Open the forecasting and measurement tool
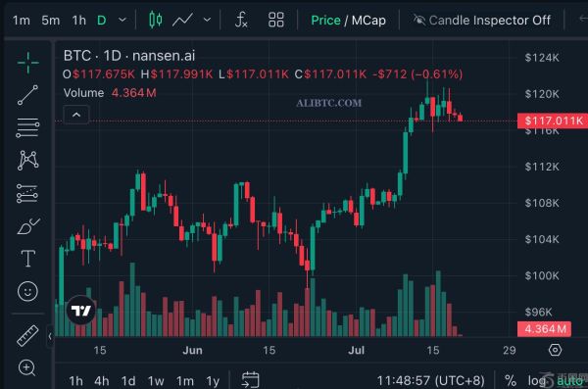Screen dimensions: 588x389 pyautogui.click(x=27, y=194)
